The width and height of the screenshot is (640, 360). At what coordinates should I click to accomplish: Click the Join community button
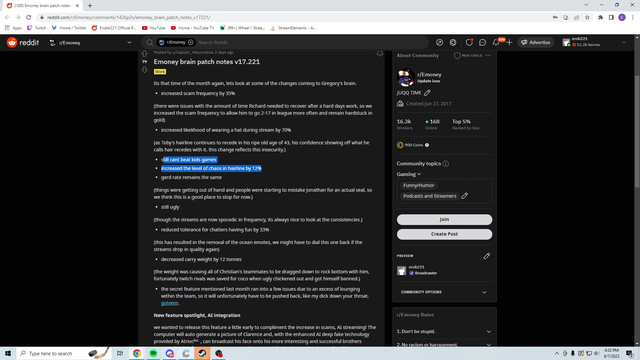444,220
